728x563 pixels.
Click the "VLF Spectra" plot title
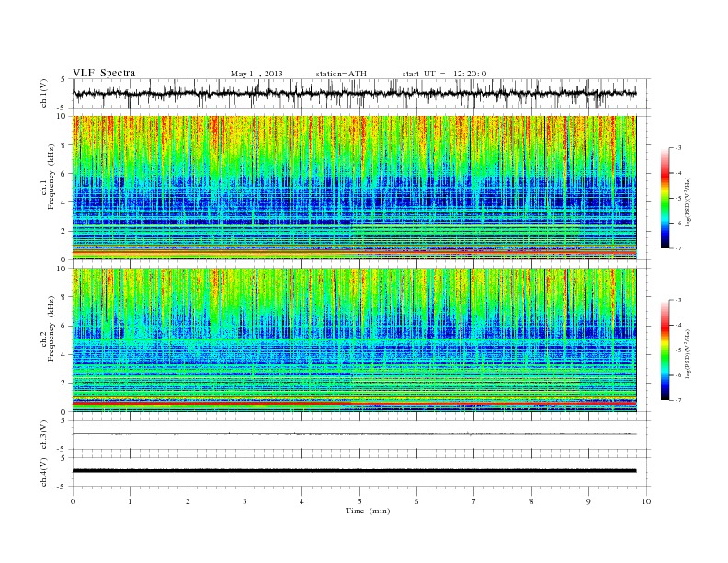(x=104, y=73)
